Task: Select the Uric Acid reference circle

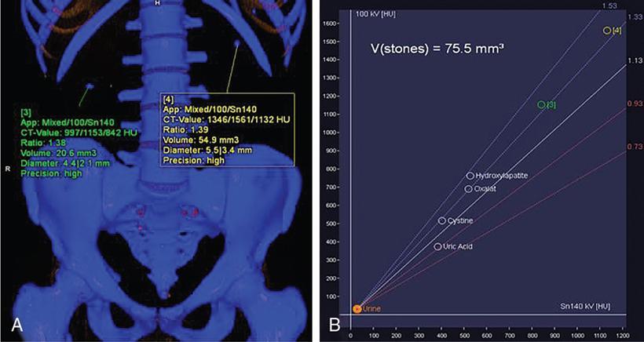Action: click(437, 246)
